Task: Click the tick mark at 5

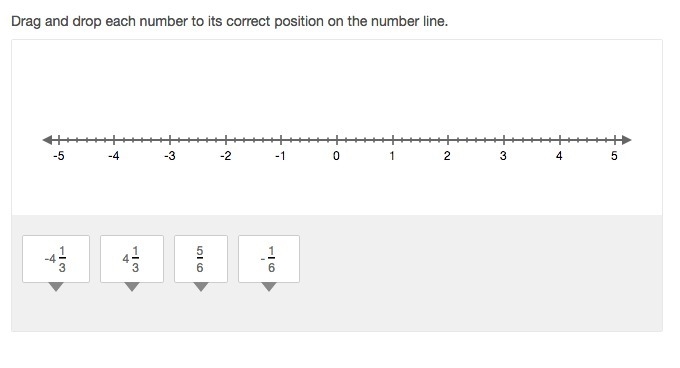Action: [615, 140]
